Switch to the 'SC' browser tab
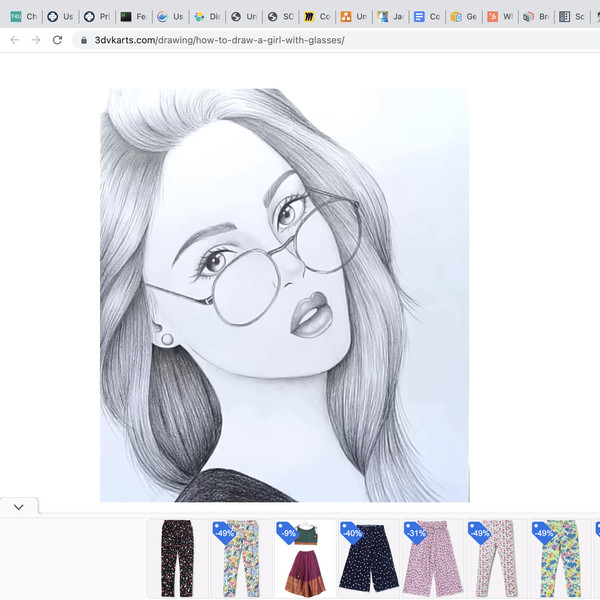Viewport: 600px width, 600px height. [280, 17]
